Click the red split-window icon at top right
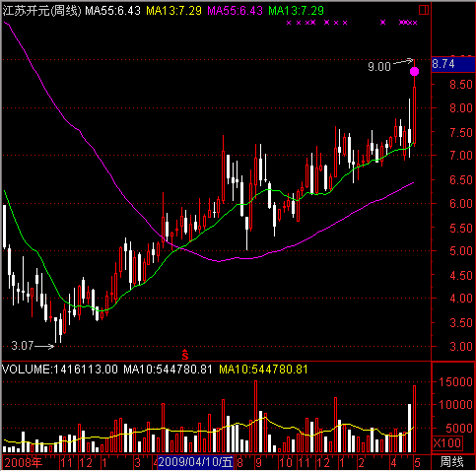The height and width of the screenshot is (471, 476). (x=424, y=10)
